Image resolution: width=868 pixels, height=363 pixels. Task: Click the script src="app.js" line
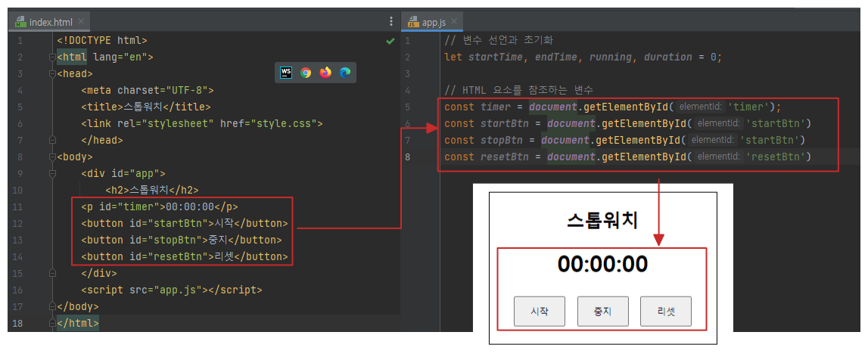(x=172, y=290)
